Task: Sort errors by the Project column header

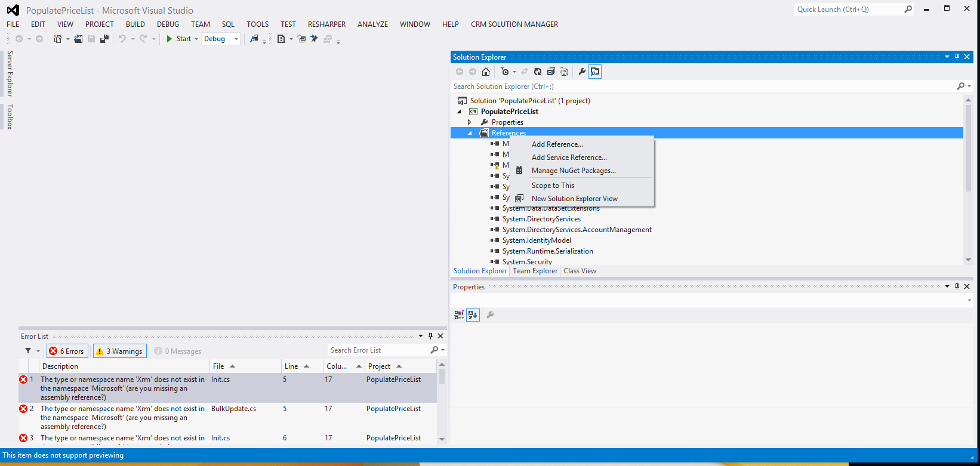Action: point(400,366)
